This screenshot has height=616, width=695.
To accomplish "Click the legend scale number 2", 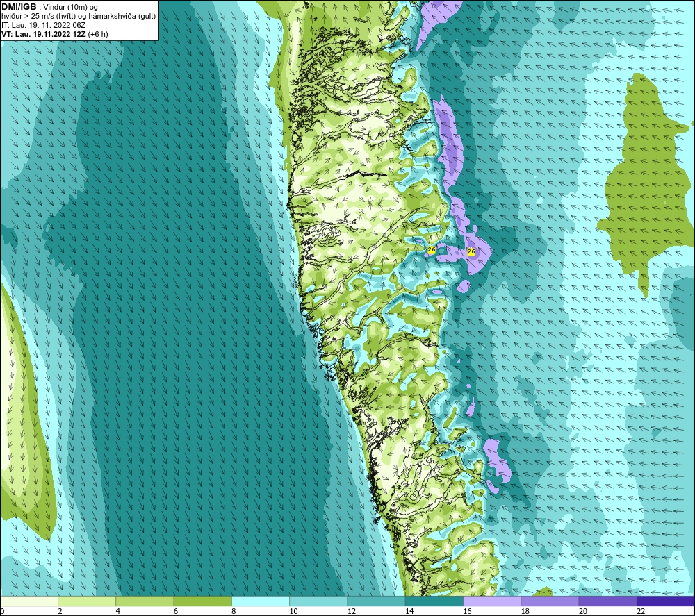I will tap(60, 611).
